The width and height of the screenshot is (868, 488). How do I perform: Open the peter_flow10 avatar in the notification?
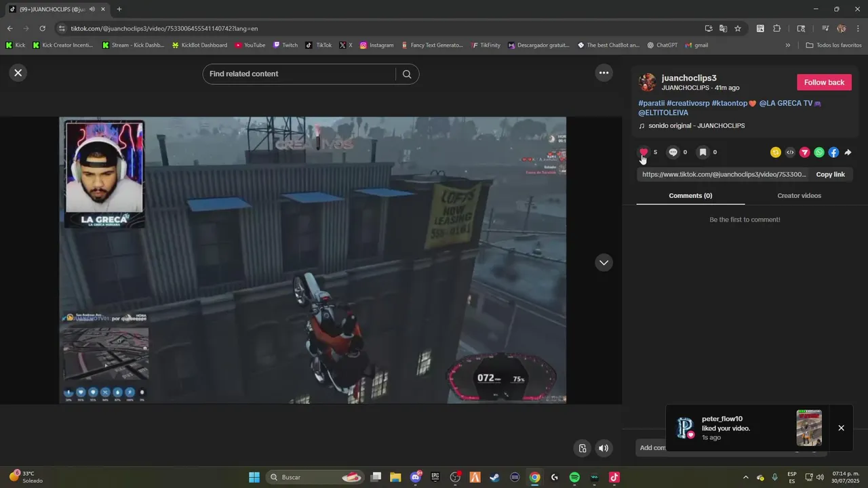pos(685,428)
